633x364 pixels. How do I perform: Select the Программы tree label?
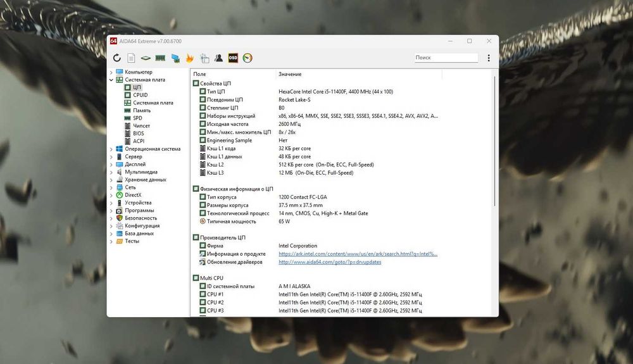point(139,210)
